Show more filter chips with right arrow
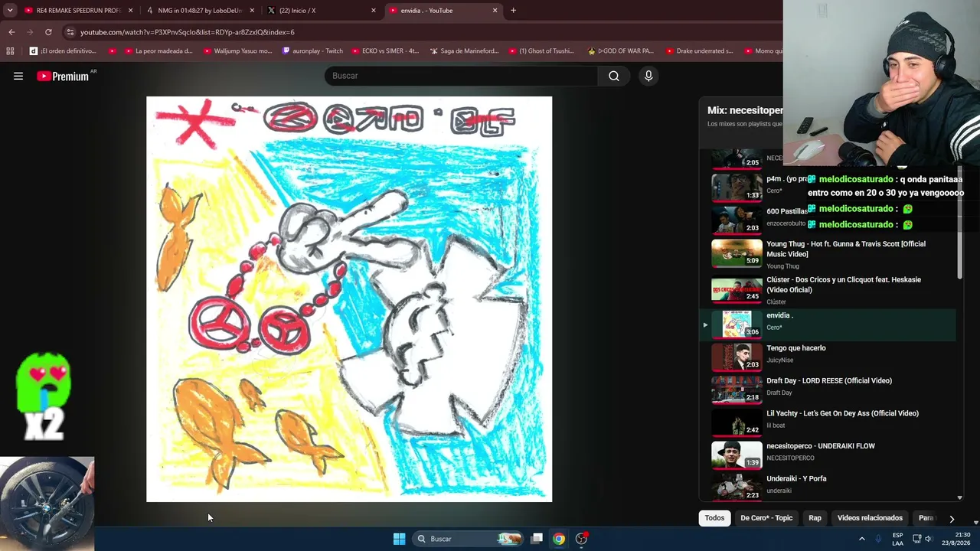Image resolution: width=980 pixels, height=551 pixels. [952, 518]
